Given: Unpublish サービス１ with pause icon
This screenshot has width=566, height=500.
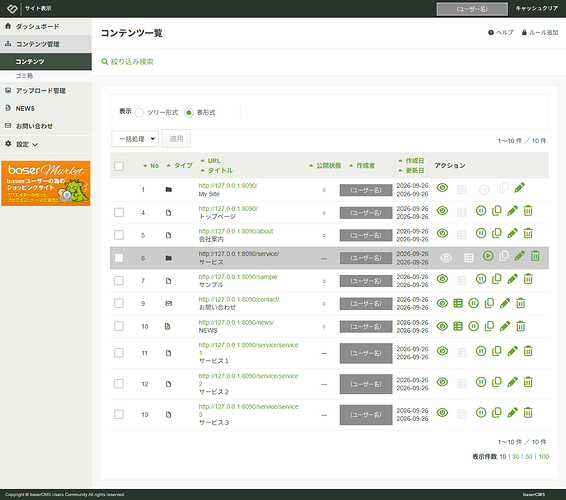Looking at the screenshot, I should 481,351.
